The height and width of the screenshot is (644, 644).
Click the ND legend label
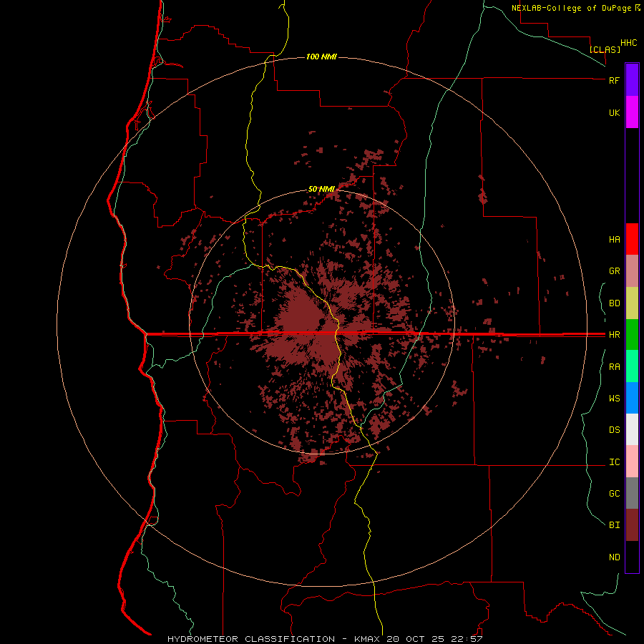pos(614,557)
